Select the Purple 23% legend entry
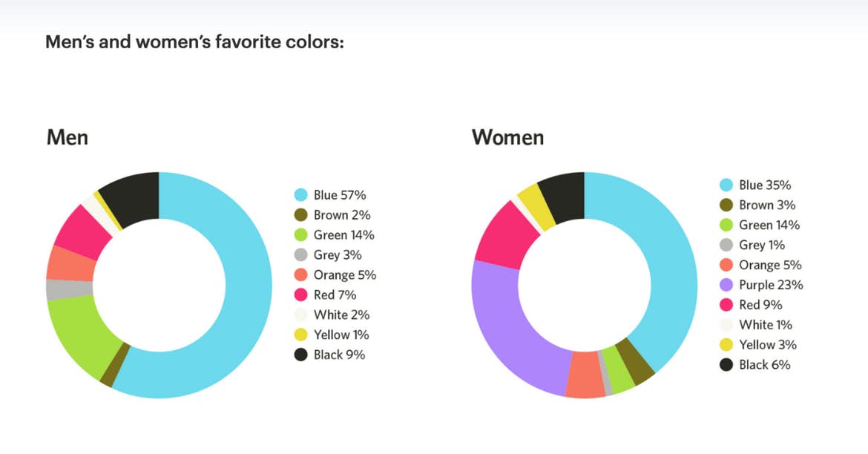868x454 pixels. coord(761,285)
